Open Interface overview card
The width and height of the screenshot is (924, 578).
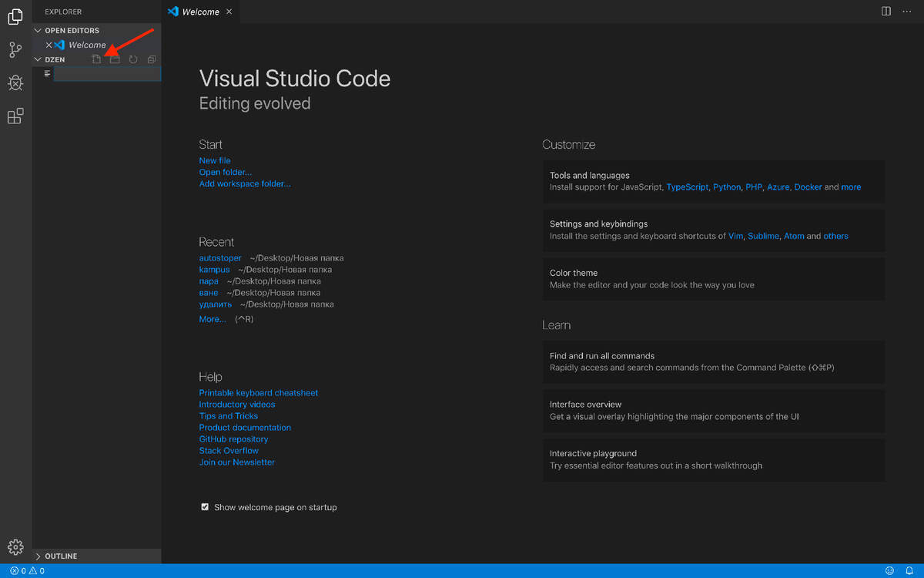pos(714,411)
